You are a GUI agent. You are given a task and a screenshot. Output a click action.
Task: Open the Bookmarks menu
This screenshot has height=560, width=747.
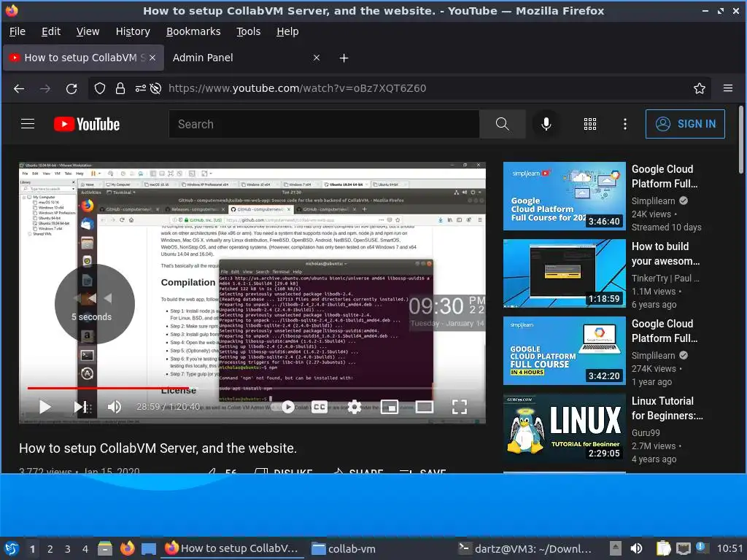[x=193, y=31]
